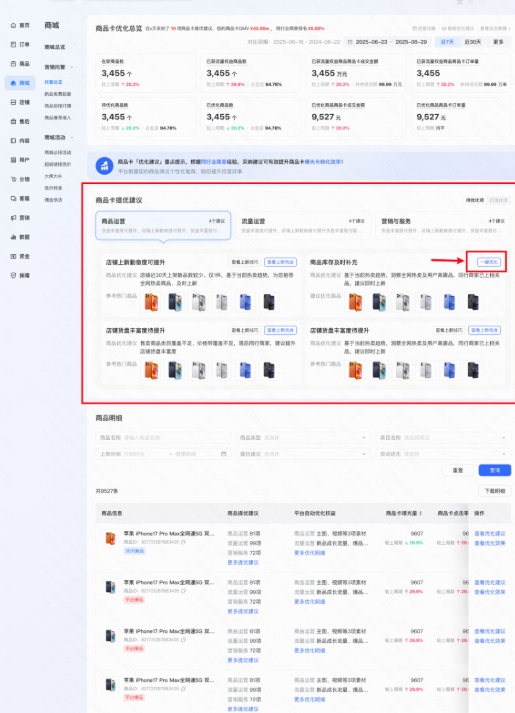This screenshot has width=515, height=713.
Task: Copy the product ID in the 30天新品 row
Action: [x=183, y=542]
